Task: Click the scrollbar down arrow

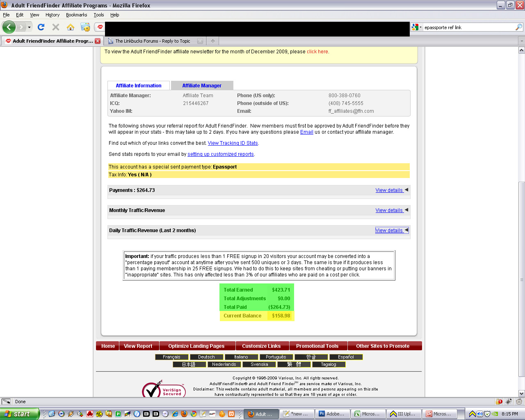Action: pyautogui.click(x=522, y=393)
